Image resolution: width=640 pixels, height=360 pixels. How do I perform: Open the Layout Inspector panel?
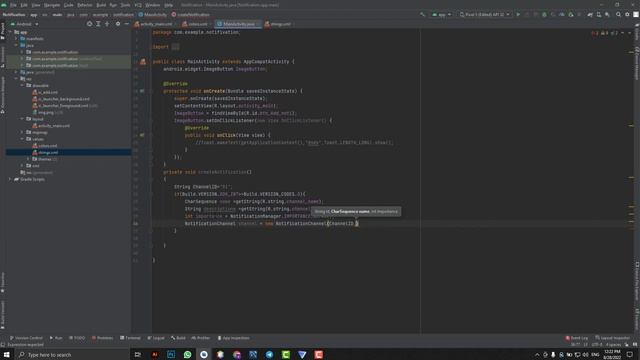(x=613, y=338)
